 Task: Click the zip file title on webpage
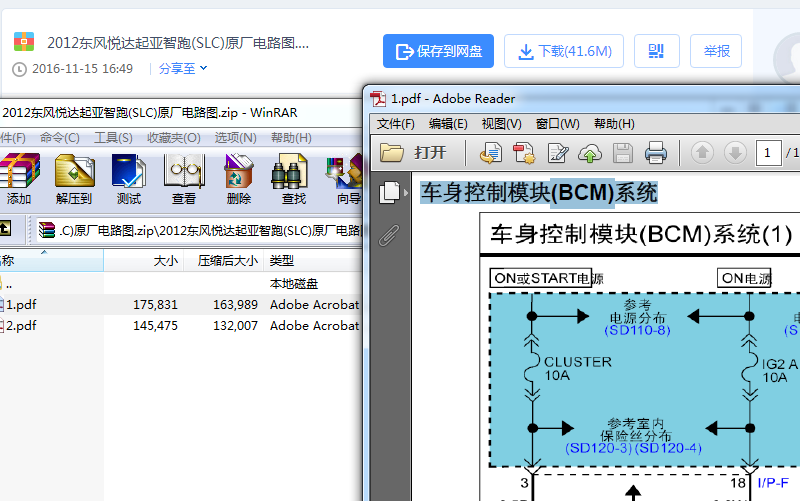point(178,43)
